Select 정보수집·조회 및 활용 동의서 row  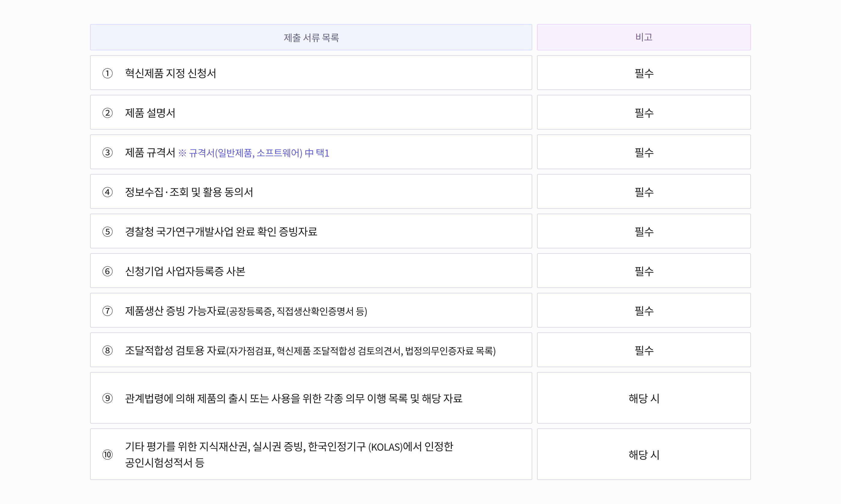pyautogui.click(x=311, y=191)
